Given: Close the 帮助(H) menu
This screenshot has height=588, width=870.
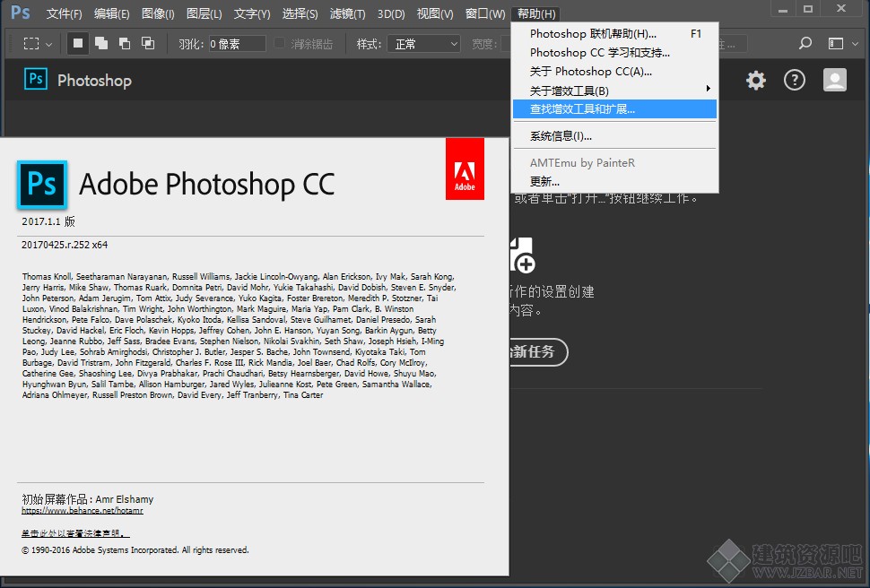Looking at the screenshot, I should click(536, 13).
